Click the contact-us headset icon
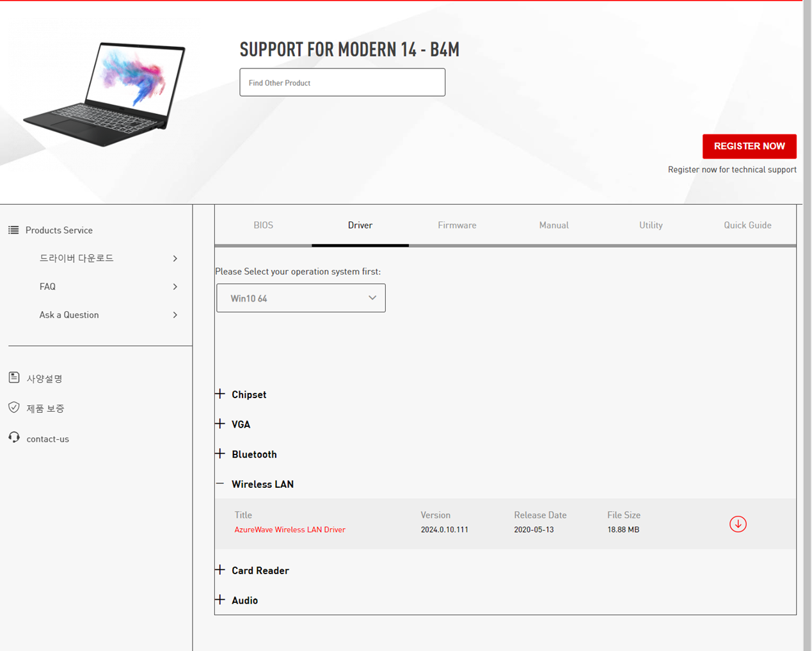 click(x=14, y=438)
